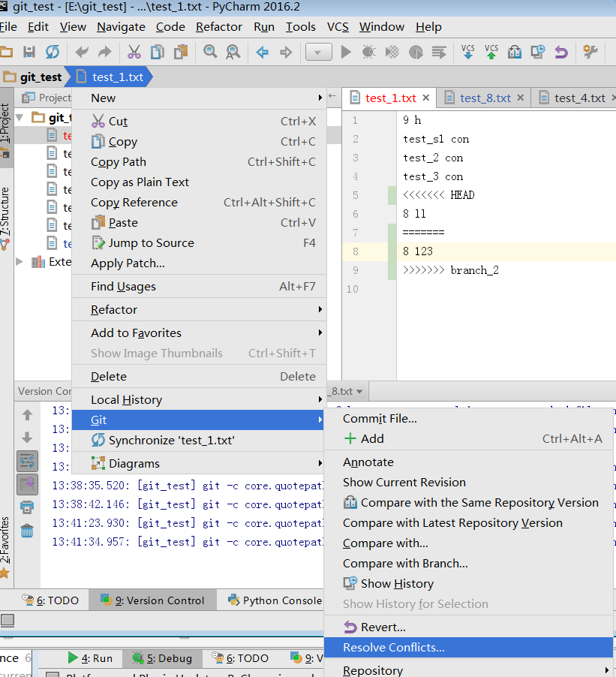This screenshot has width=616, height=677.
Task: Open the Refactor menu in menu bar
Action: pos(219,27)
